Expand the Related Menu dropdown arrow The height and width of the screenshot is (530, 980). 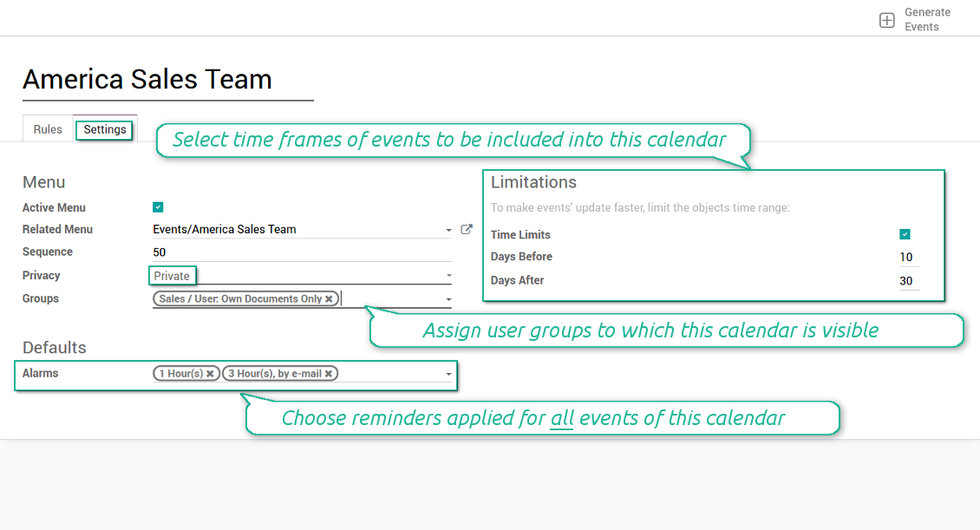point(448,231)
